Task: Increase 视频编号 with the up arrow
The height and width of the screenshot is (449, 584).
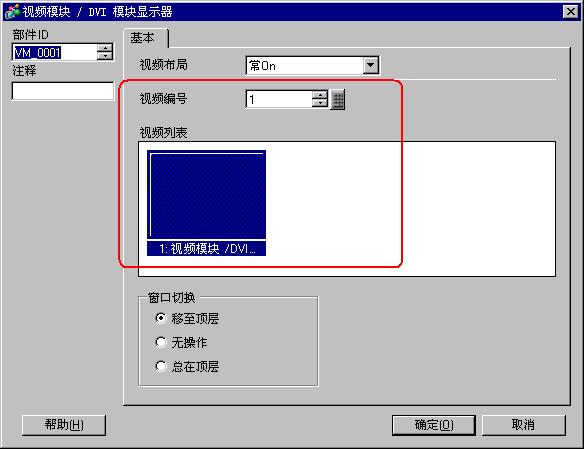Action: (320, 95)
